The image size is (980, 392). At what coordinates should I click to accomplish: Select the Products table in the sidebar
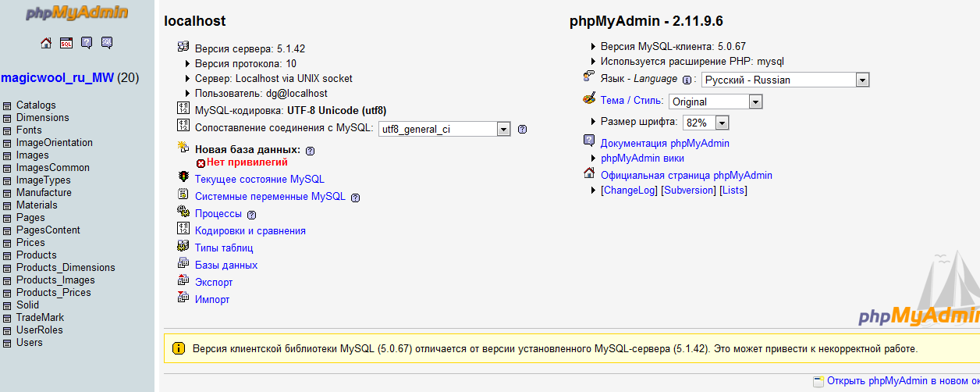36,255
